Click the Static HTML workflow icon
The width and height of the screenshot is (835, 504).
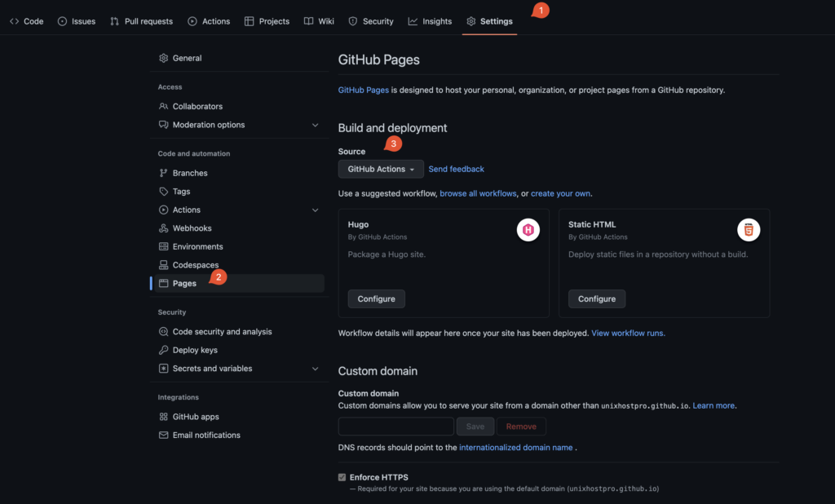749,230
